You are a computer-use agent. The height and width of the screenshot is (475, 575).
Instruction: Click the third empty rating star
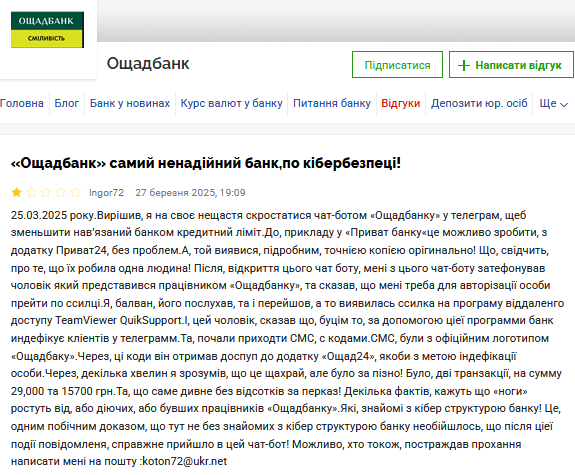46,192
